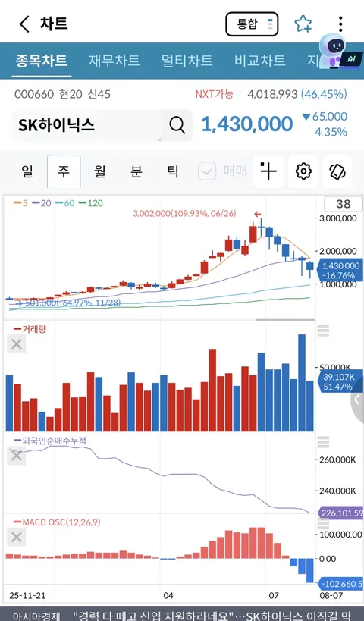Screen dimensions: 364x621
Task: Open volume panel resize handle lines
Action: [324, 330]
